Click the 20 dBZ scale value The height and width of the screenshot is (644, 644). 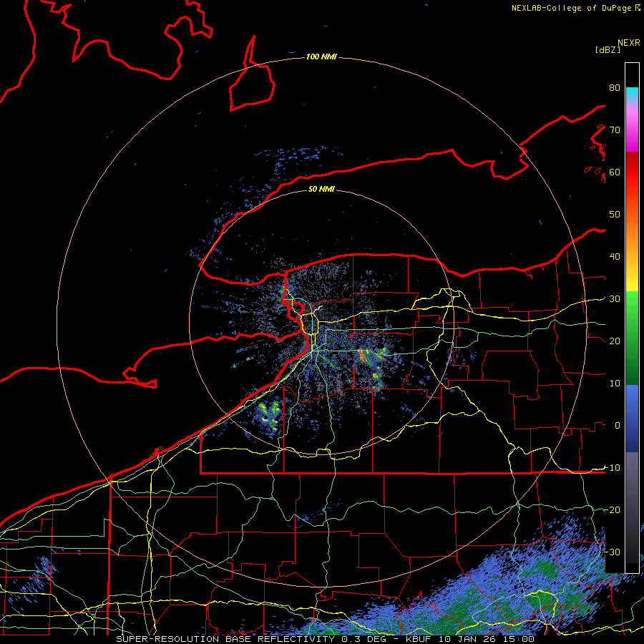point(615,341)
